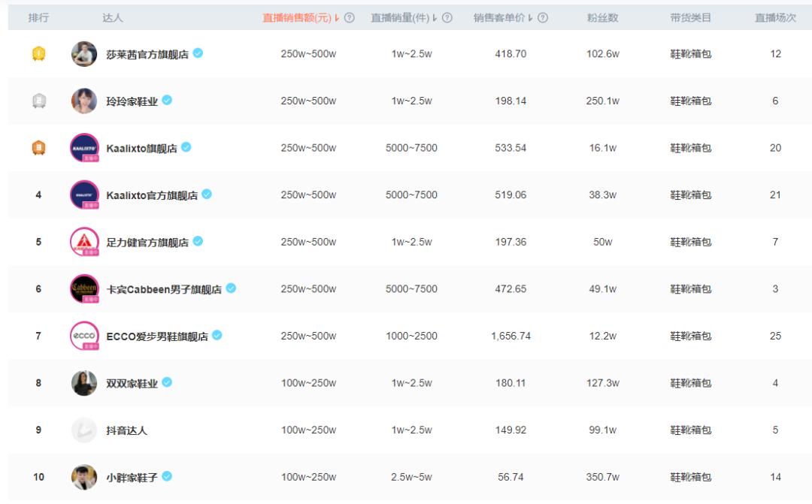
Task: Sort by 直播销售额(元) column header
Action: [300, 17]
